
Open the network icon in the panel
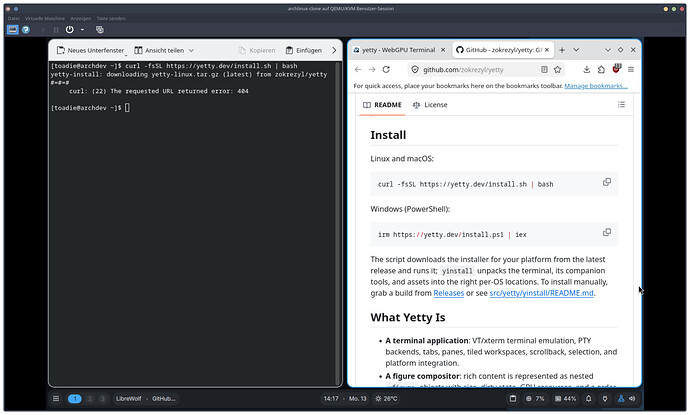621,399
